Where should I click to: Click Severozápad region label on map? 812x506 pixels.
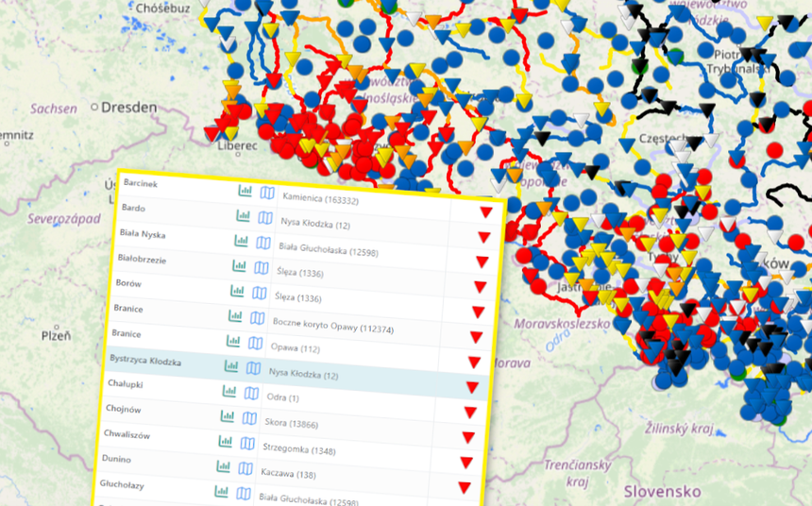point(63,219)
